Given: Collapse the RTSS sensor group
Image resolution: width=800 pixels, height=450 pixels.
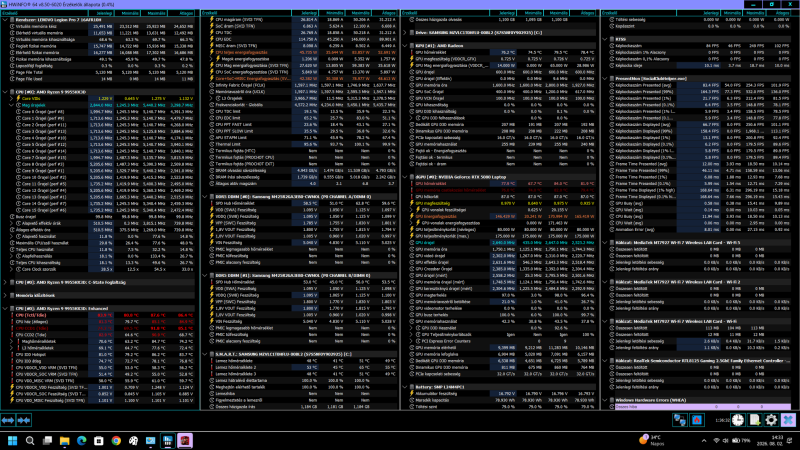Looking at the screenshot, I should 606,39.
